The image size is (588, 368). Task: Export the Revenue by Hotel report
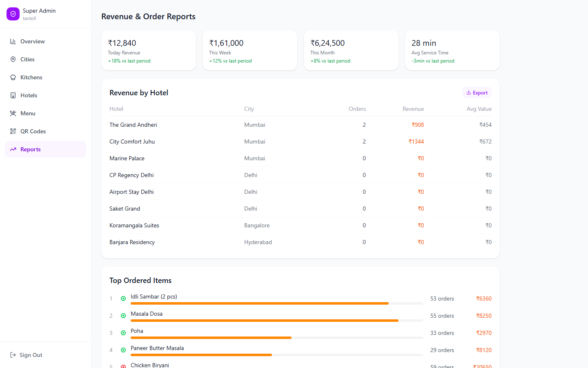(x=477, y=93)
